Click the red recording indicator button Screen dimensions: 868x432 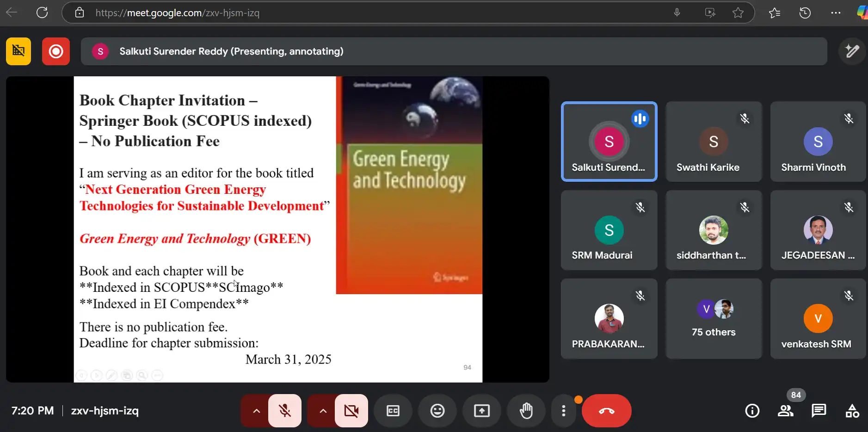coord(56,51)
